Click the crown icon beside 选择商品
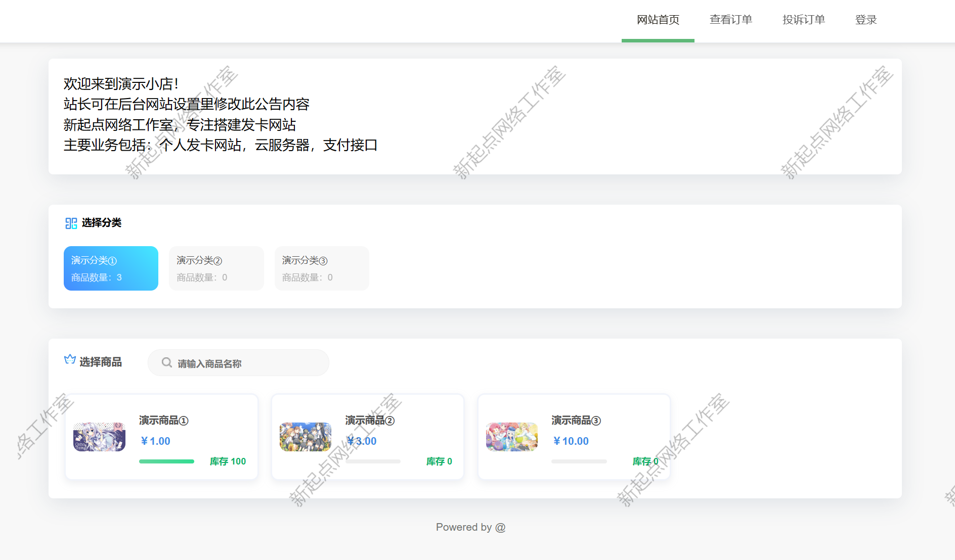The image size is (955, 560). point(69,360)
